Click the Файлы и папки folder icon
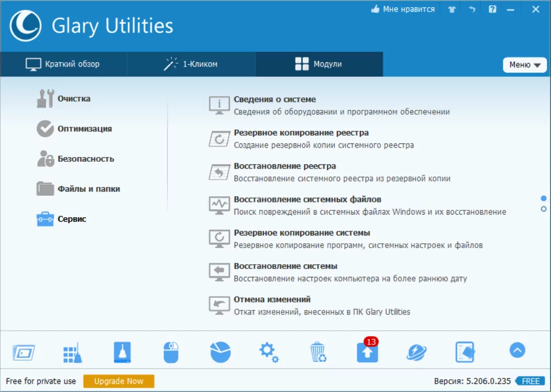Screen dimensions: 551x392 (x=46, y=188)
